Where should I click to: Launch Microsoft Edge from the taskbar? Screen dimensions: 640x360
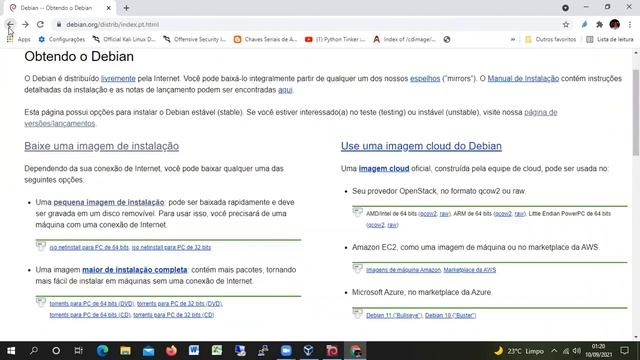coord(102,351)
